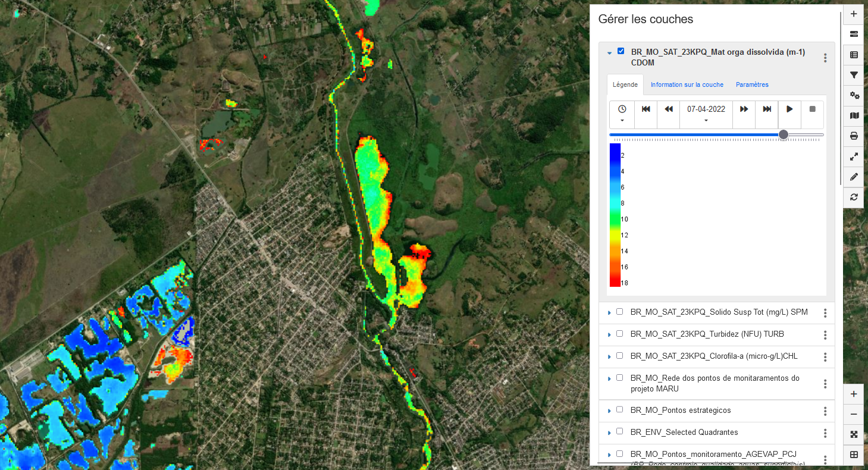Collapse the CDOM layer details
868x470 pixels.
[x=609, y=53]
